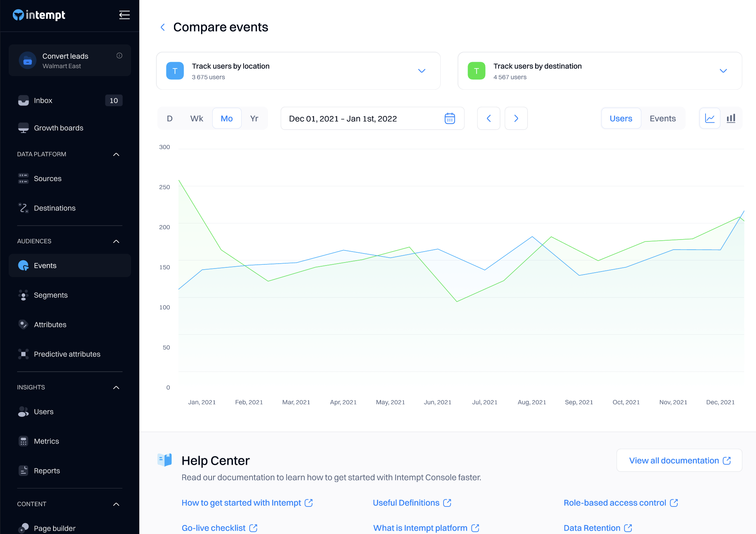Image resolution: width=756 pixels, height=534 pixels.
Task: Open Sources in the sidebar
Action: (47, 179)
